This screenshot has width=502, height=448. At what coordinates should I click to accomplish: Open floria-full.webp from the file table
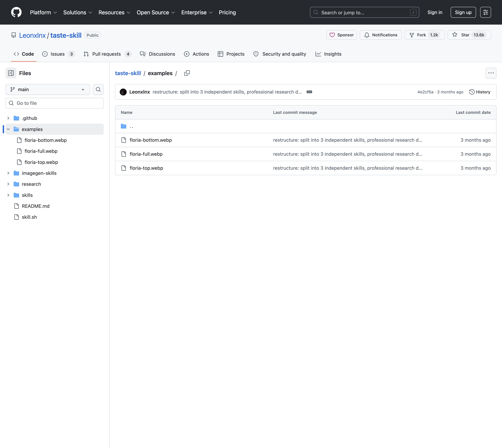pyautogui.click(x=146, y=154)
